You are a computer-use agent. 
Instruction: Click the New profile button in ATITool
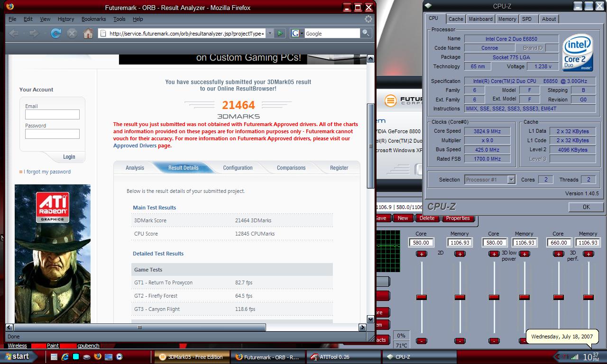403,218
